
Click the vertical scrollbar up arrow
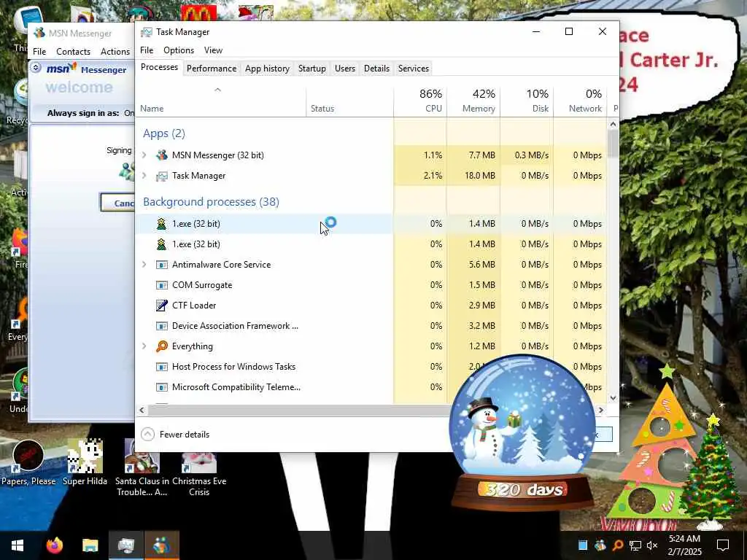[613, 124]
